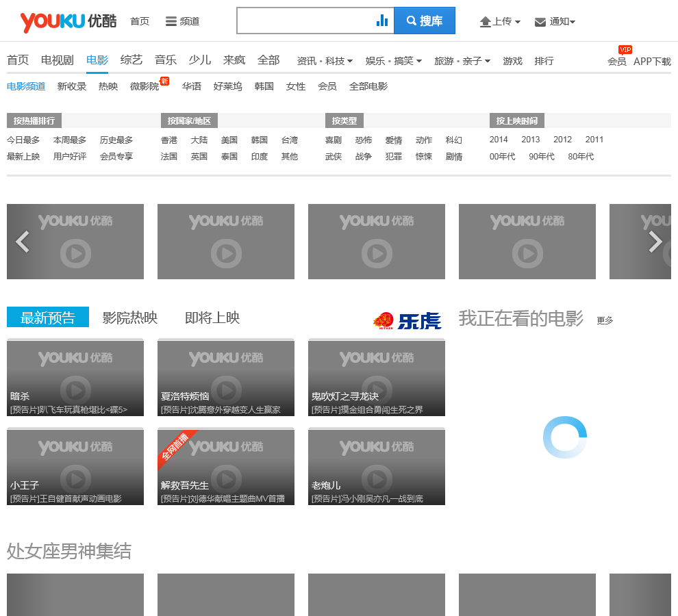
Task: Click the Youku logo
Action: pyautogui.click(x=68, y=22)
